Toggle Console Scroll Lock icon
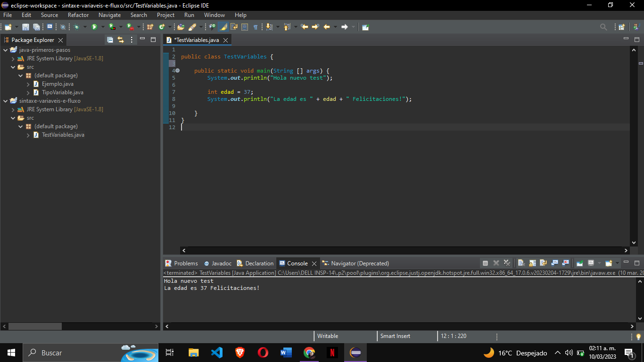644x362 pixels. [532, 263]
